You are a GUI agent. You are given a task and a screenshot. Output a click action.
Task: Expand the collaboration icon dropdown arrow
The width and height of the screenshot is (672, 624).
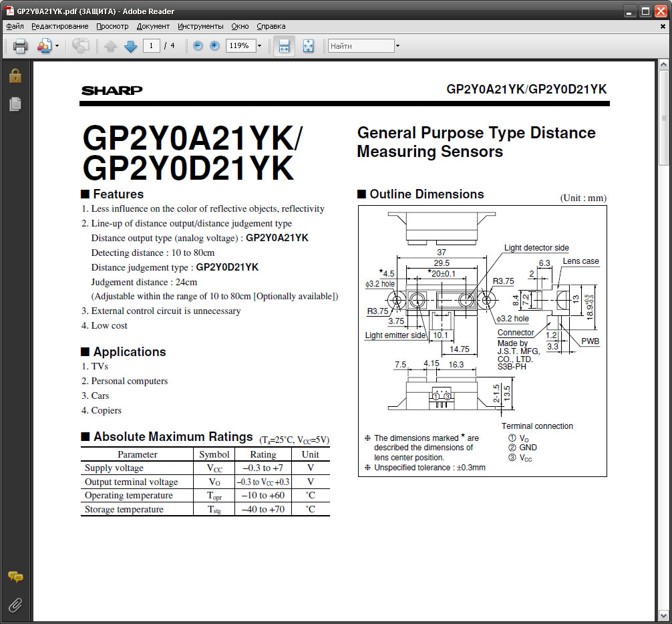coord(57,46)
